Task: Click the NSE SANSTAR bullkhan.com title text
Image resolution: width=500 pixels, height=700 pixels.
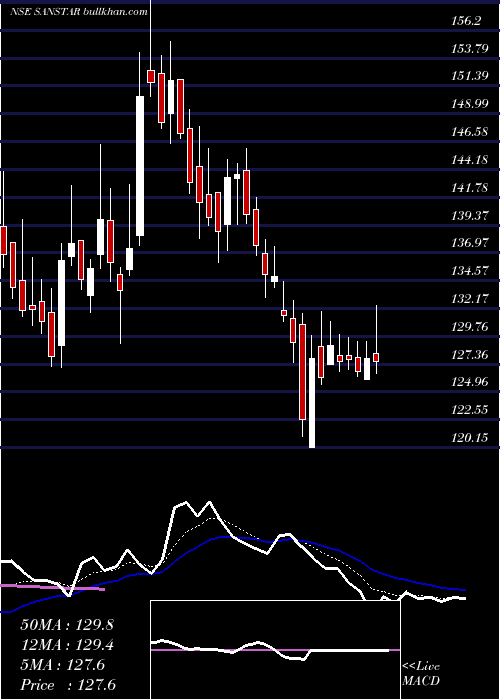Action: click(79, 12)
